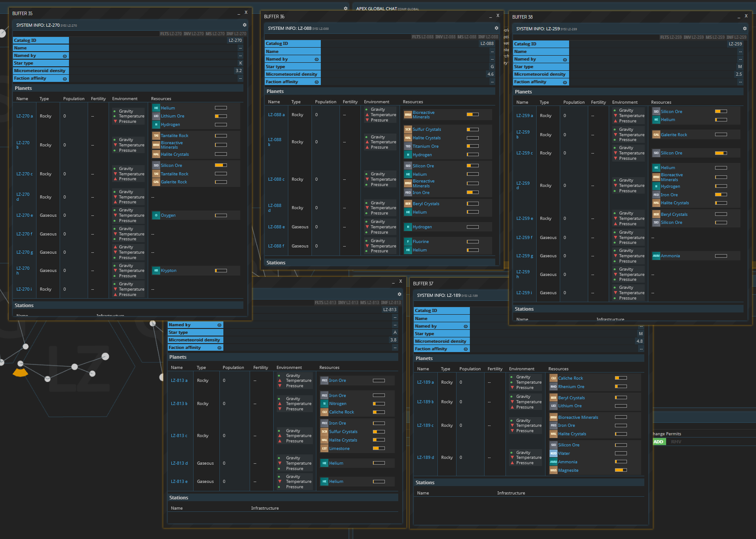The width and height of the screenshot is (756, 539).
Task: Switch to the FLTS LZ-270 tab
Action: coord(171,34)
